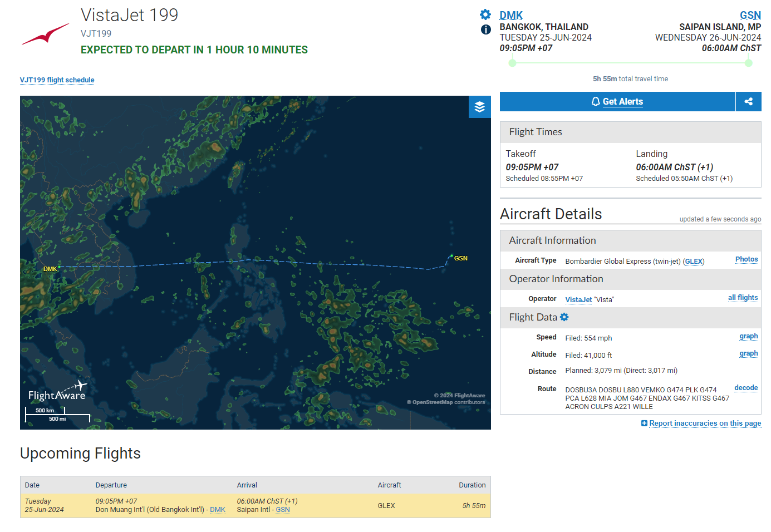Image resolution: width=771 pixels, height=532 pixels.
Task: Open the Speed graph link
Action: tap(749, 336)
